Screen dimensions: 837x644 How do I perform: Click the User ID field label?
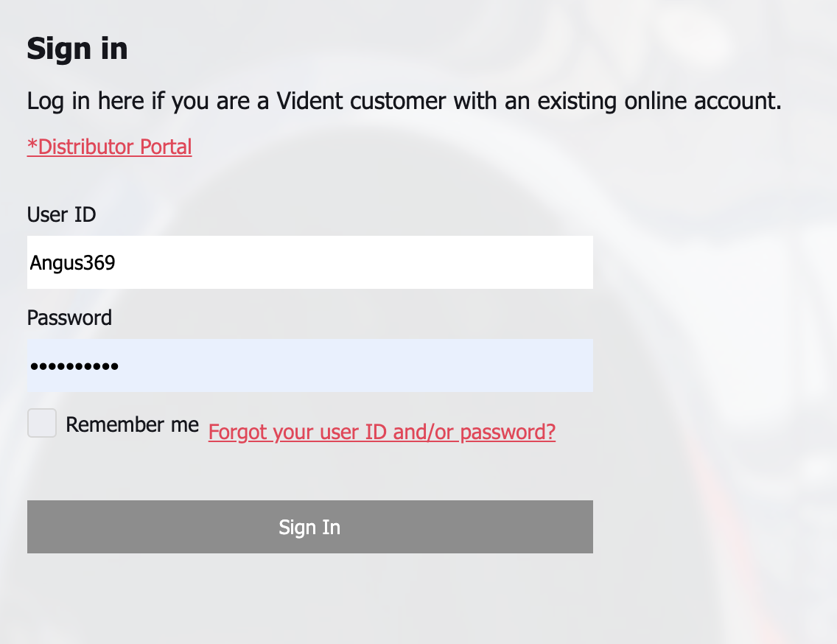click(x=61, y=214)
